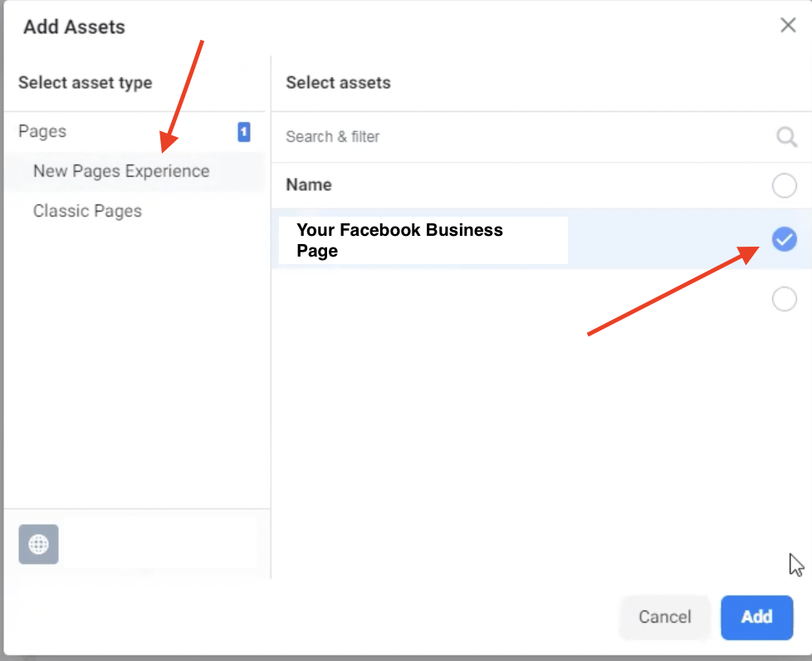Viewport: 812px width, 661px height.
Task: Click the search magnifying glass icon
Action: 785,137
